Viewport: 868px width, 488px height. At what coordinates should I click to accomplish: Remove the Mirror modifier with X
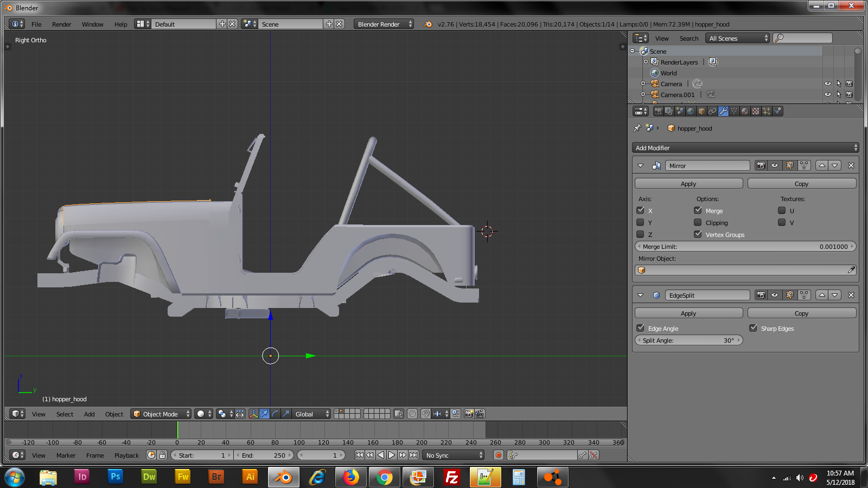(851, 165)
